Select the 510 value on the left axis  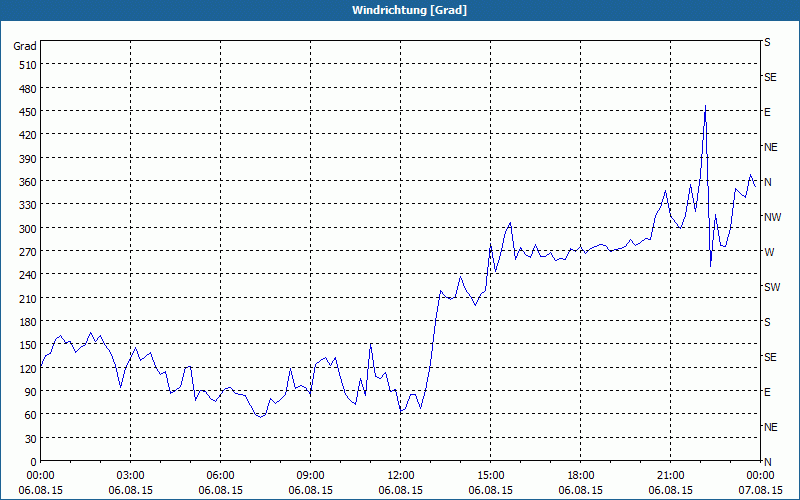click(x=24, y=65)
